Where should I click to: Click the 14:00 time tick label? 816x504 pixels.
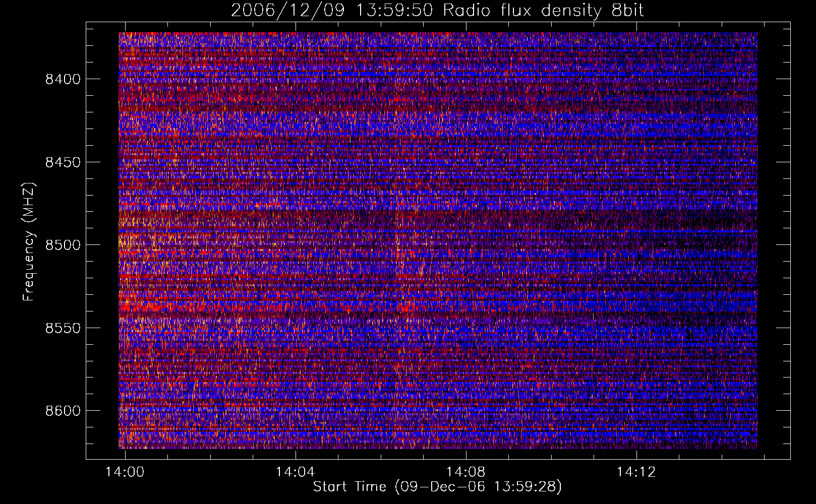[x=125, y=472]
